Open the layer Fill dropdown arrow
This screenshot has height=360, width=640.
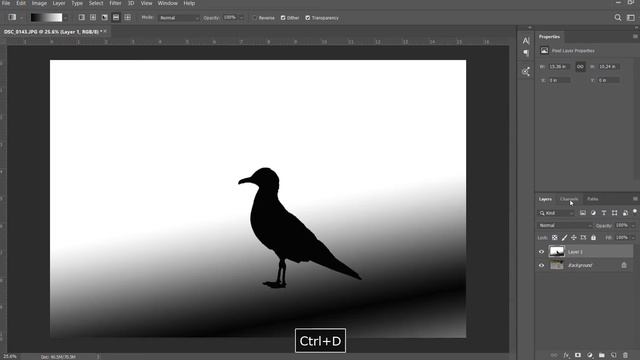633,238
